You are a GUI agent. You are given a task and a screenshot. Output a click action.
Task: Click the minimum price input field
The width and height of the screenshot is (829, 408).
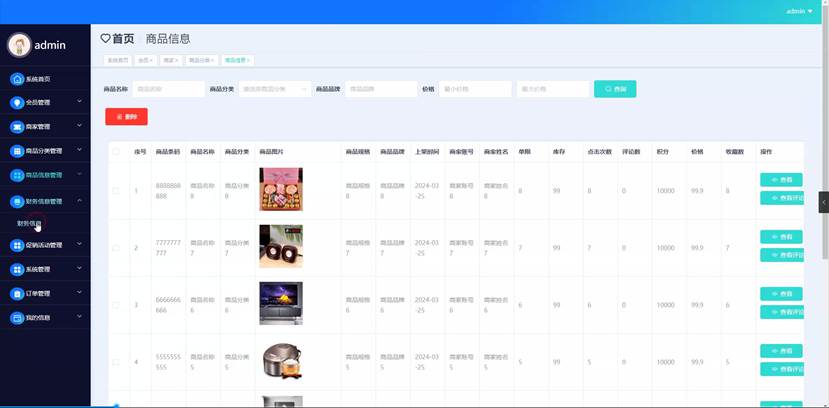pyautogui.click(x=475, y=89)
